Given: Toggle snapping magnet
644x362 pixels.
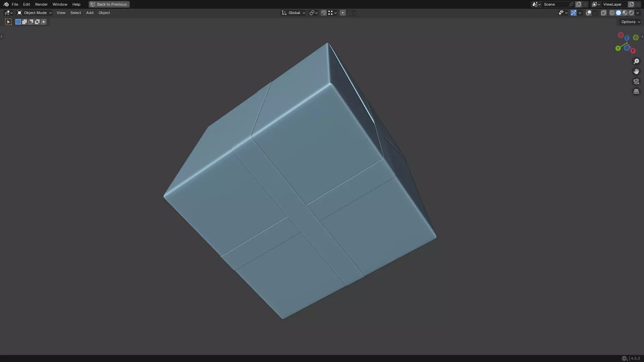Looking at the screenshot, I should (323, 13).
